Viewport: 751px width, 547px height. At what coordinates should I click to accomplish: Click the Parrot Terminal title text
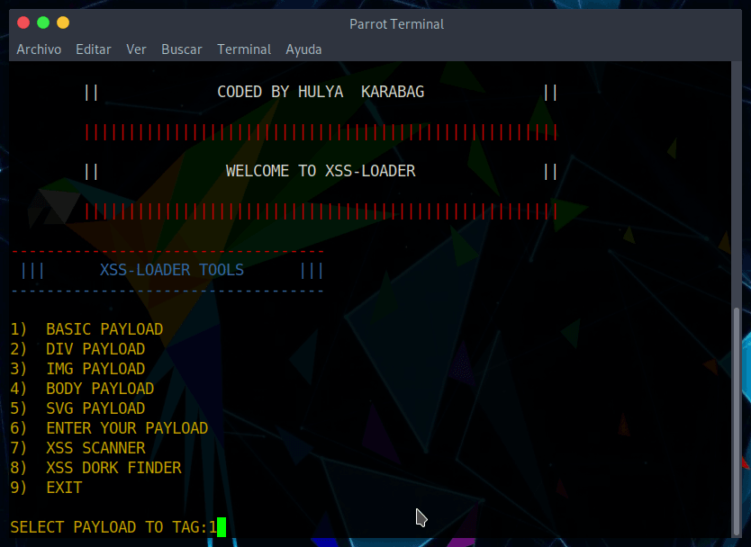coord(397,24)
